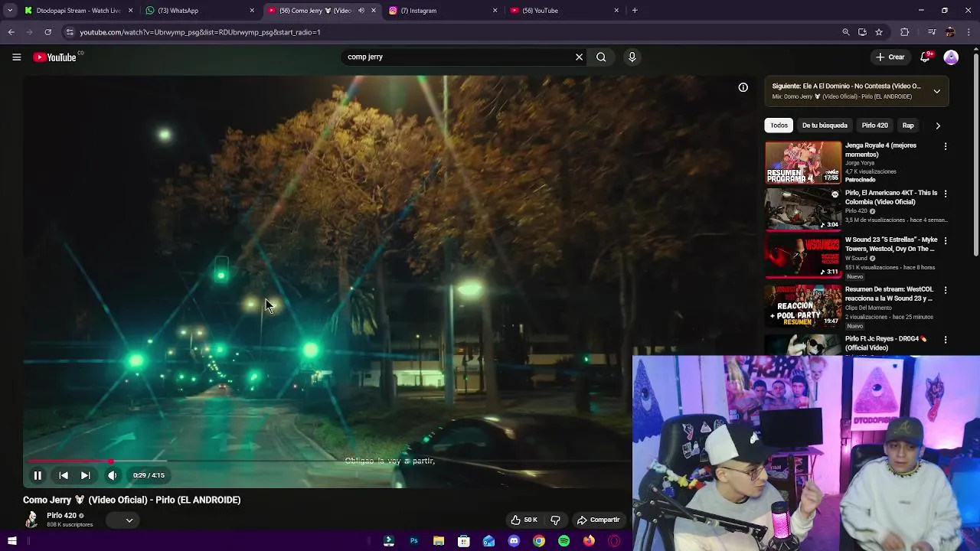Open This Is Colombia video thumbnail

coord(802,210)
